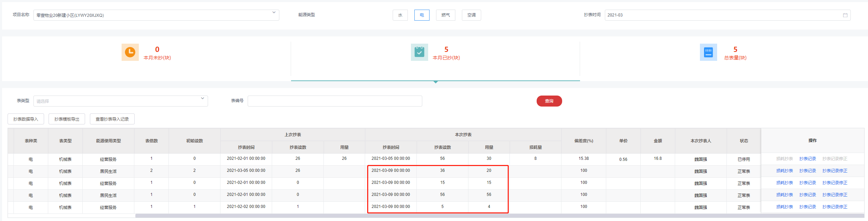This screenshot has width=868, height=221.
Task: Open 抄表记录 in the row with reading 5
Action: [x=808, y=207]
